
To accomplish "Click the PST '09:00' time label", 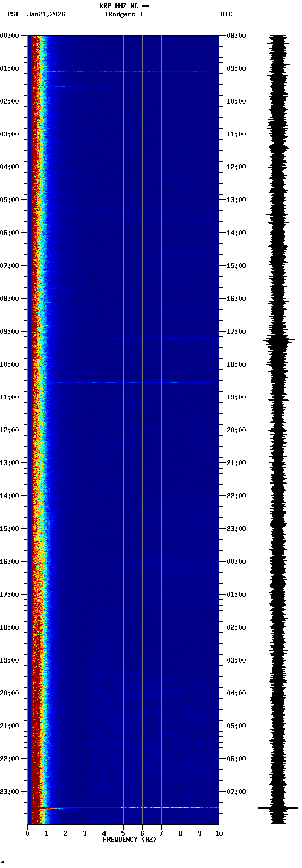I will tap(9, 332).
